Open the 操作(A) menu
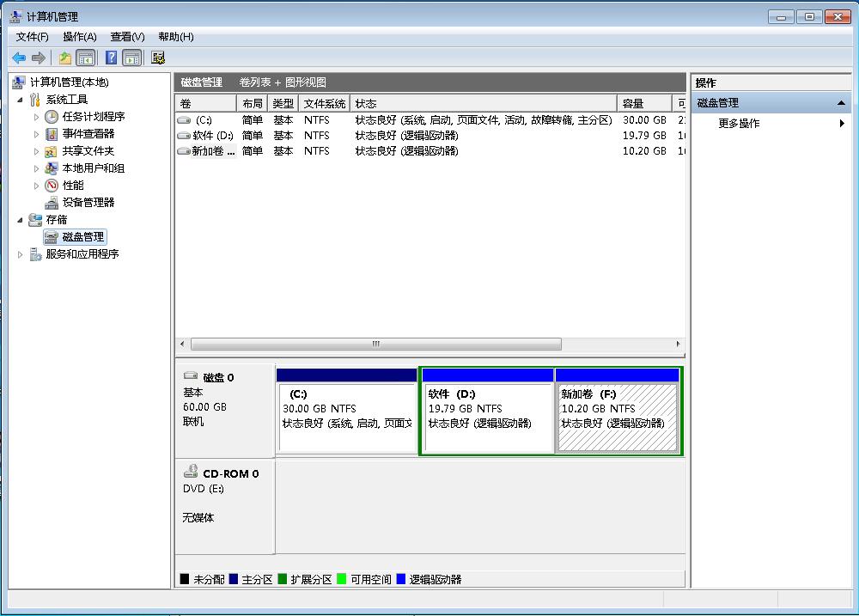The image size is (859, 616). tap(78, 36)
